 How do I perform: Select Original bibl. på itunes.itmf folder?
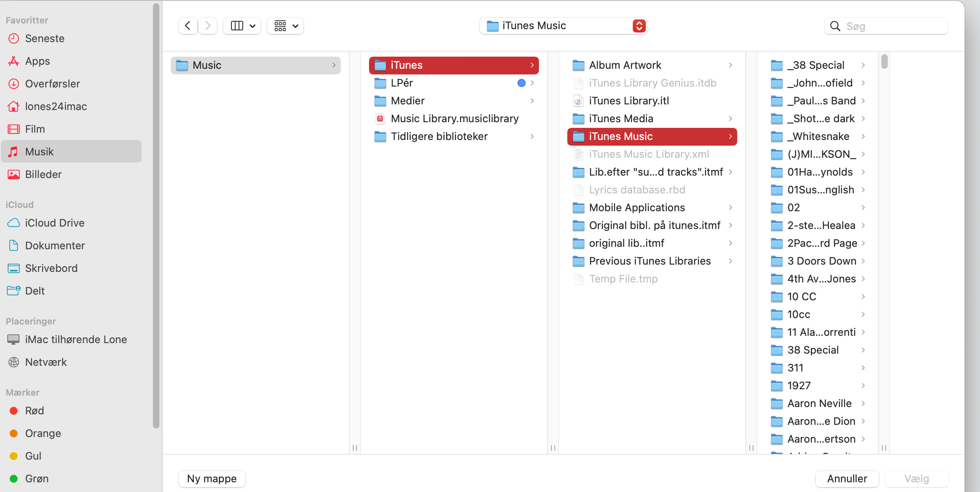[x=652, y=225]
